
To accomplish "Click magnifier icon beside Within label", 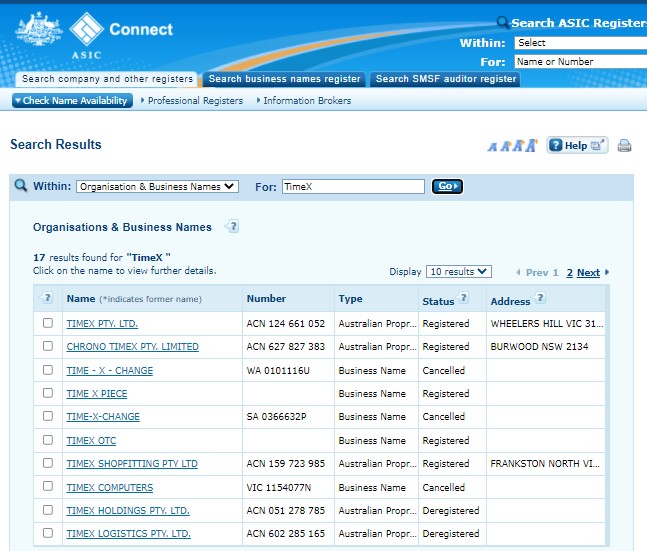I will click(x=21, y=186).
